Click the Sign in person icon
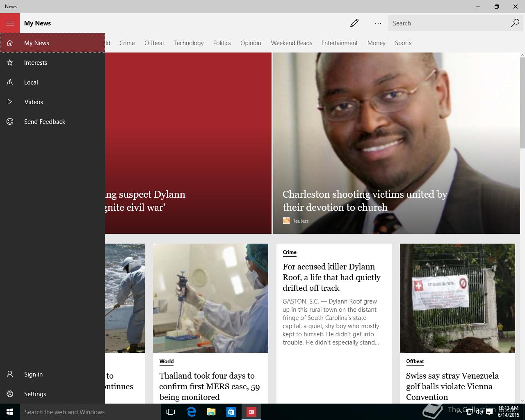Image resolution: width=525 pixels, height=420 pixels. 10,374
